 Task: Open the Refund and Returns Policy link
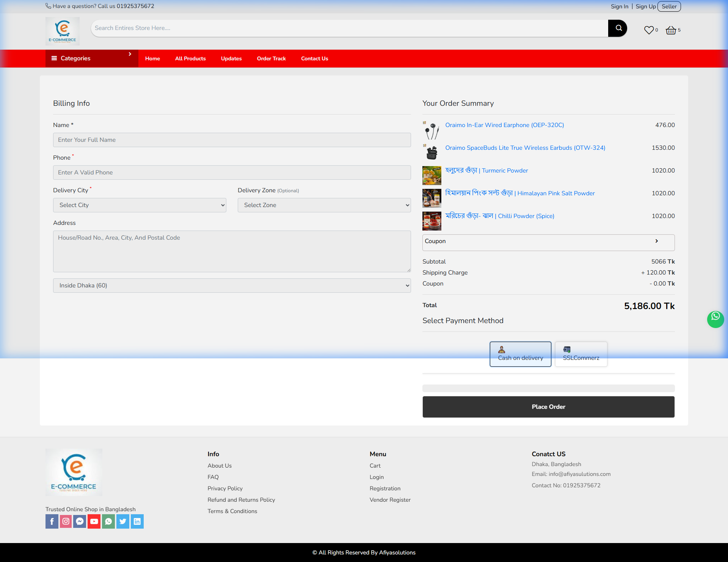coord(241,500)
